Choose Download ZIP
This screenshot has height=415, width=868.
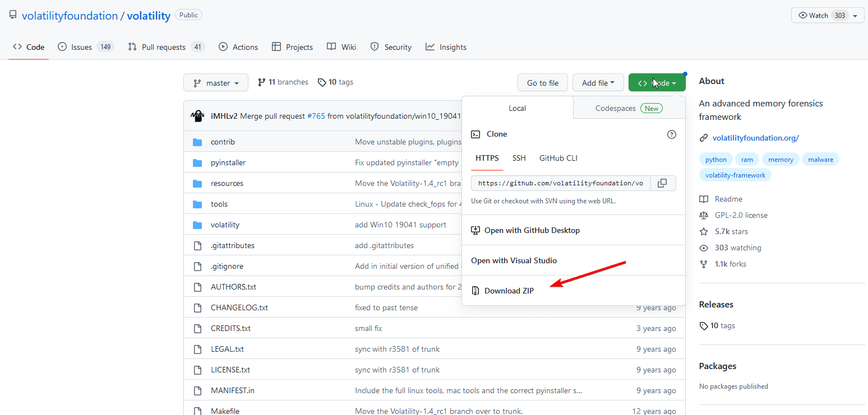point(574,291)
